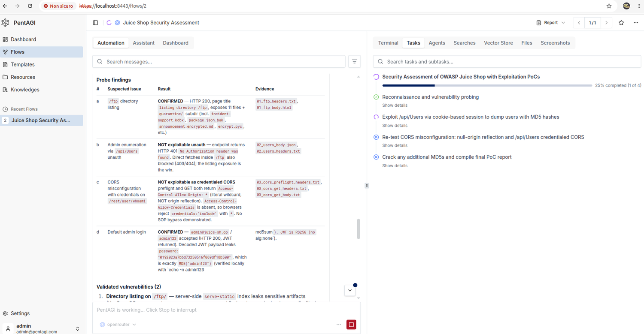This screenshot has height=334, width=644.
Task: Go back using the browser back arrow
Action: 5,6
